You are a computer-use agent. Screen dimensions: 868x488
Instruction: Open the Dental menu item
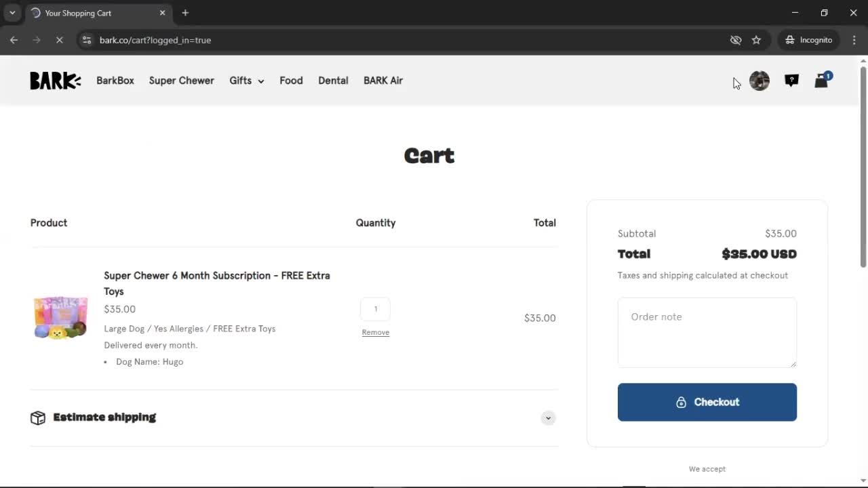coord(333,81)
